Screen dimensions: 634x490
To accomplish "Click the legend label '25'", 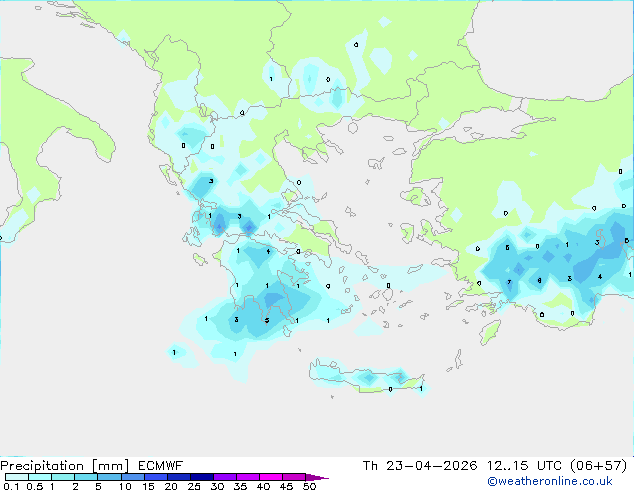I will tap(194, 486).
